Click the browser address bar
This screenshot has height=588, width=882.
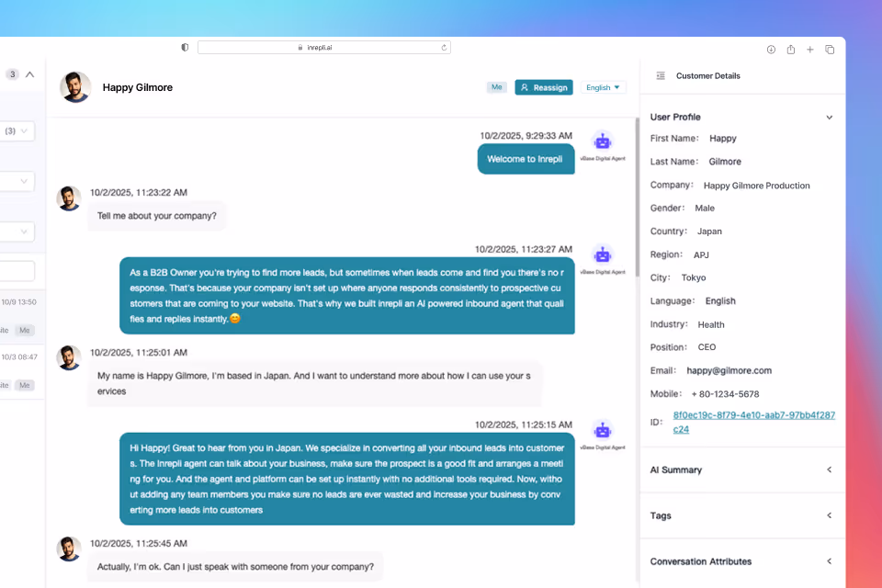pos(323,47)
